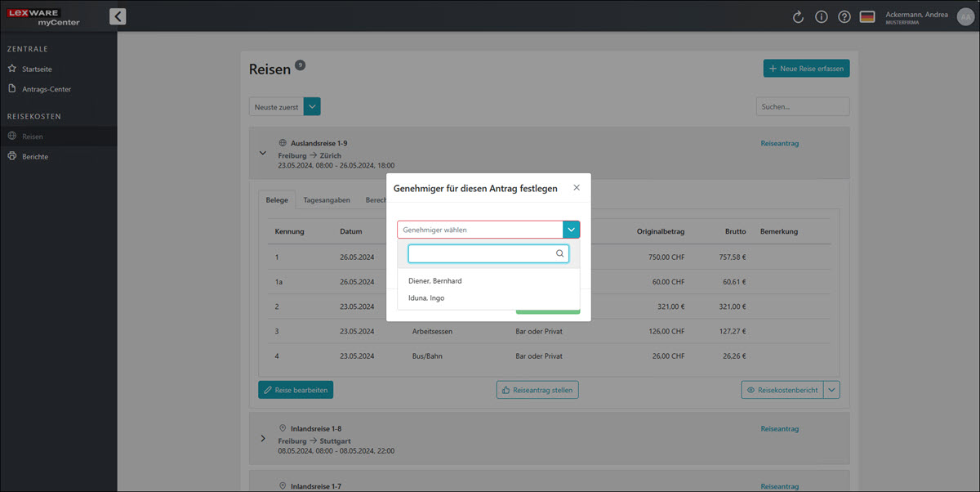
Task: Switch to the Tagesangaben tab
Action: (x=327, y=200)
